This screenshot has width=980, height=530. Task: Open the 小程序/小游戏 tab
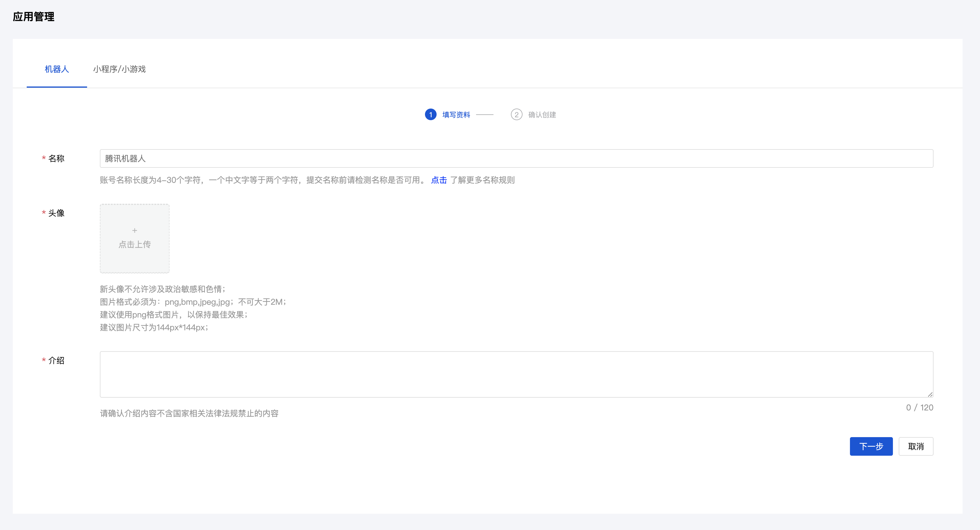coord(120,69)
